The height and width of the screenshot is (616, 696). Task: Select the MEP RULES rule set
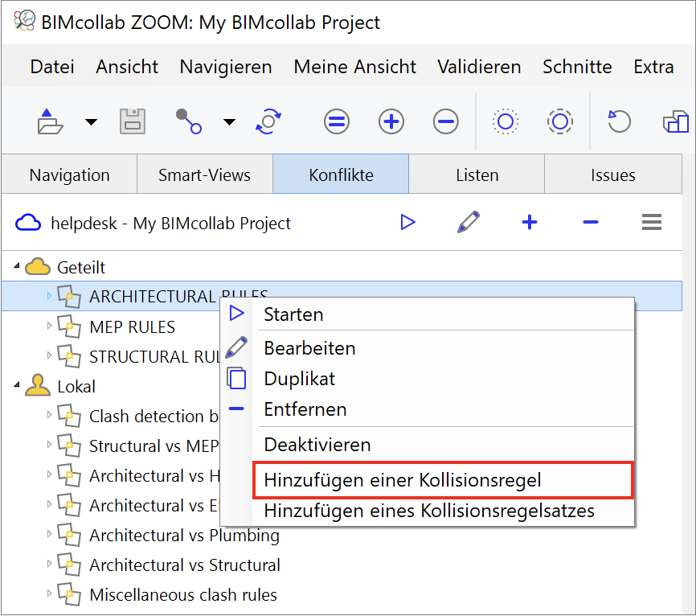133,326
